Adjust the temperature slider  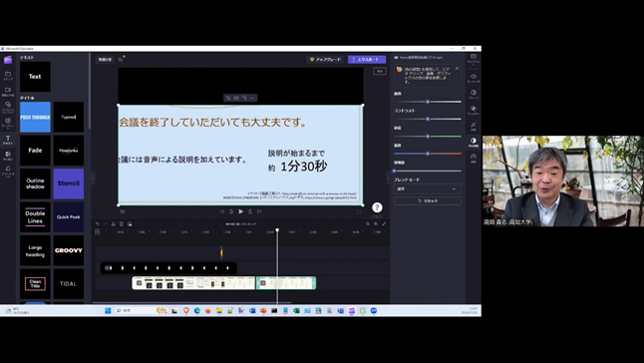point(428,154)
